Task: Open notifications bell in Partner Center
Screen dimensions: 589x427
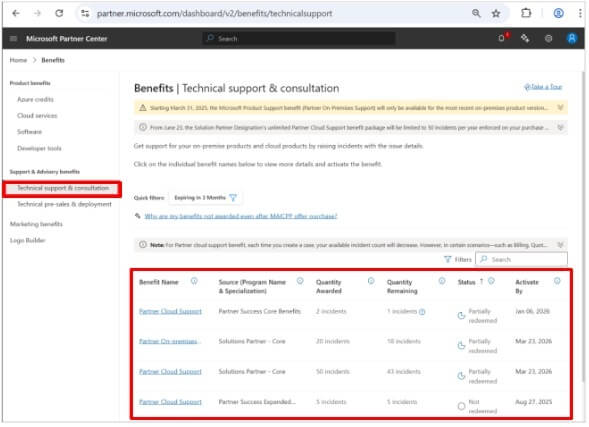Action: click(502, 38)
